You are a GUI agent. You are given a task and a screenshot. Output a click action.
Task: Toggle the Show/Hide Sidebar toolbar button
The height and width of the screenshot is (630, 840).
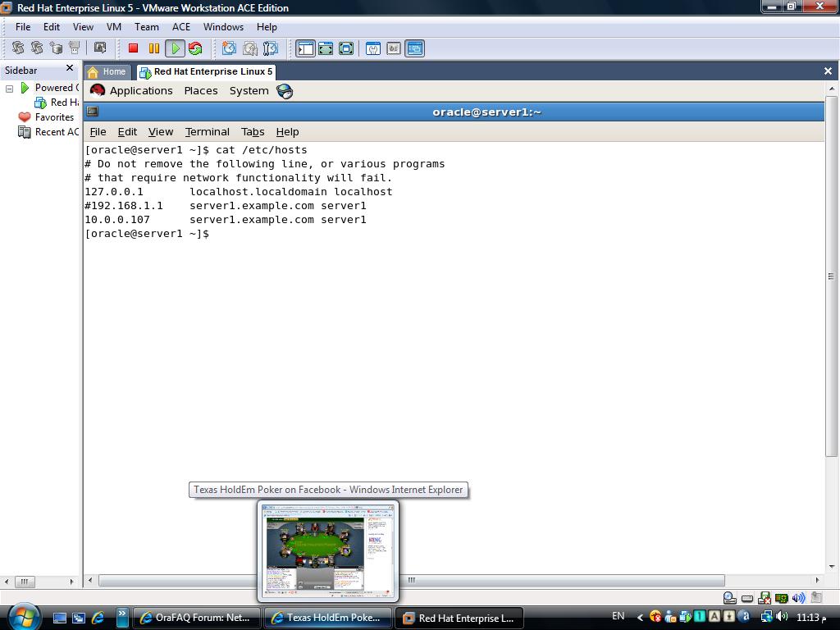pos(305,48)
